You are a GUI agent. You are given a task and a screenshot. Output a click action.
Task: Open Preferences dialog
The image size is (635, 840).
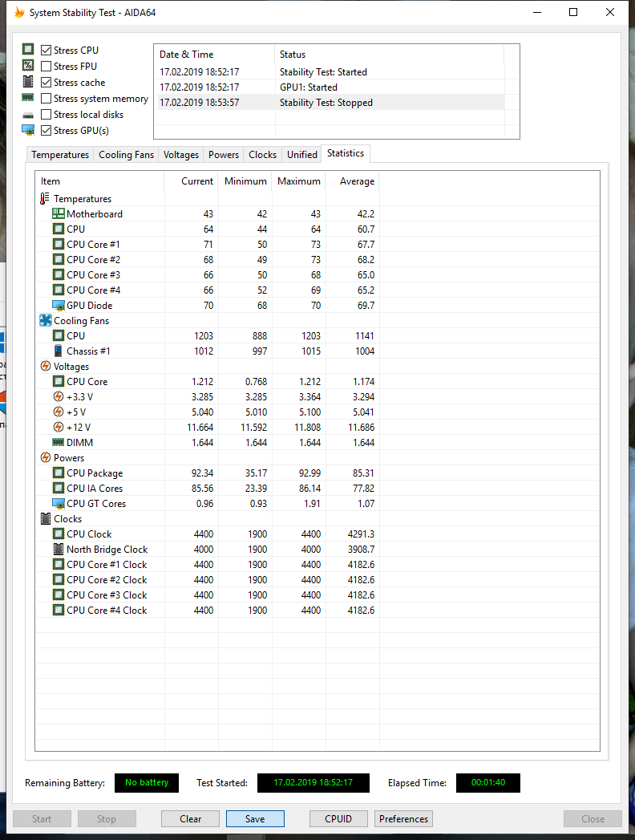click(404, 819)
